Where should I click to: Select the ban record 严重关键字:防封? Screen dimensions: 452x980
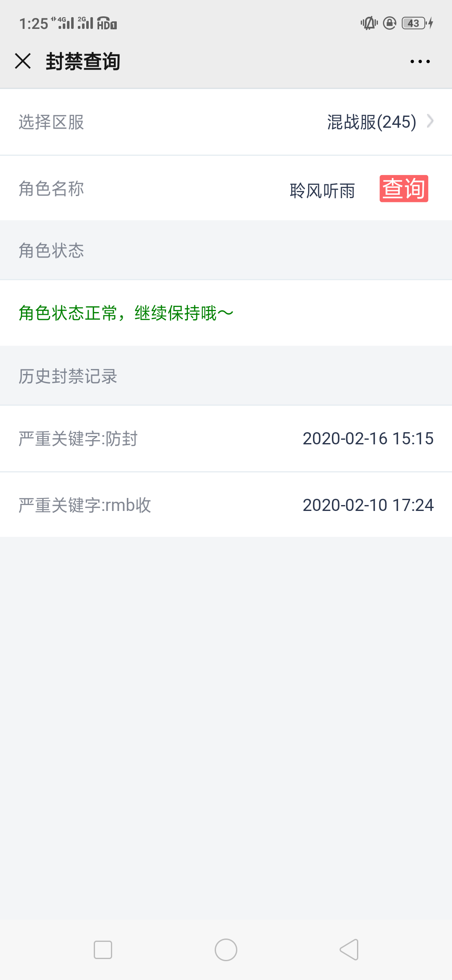click(x=78, y=439)
